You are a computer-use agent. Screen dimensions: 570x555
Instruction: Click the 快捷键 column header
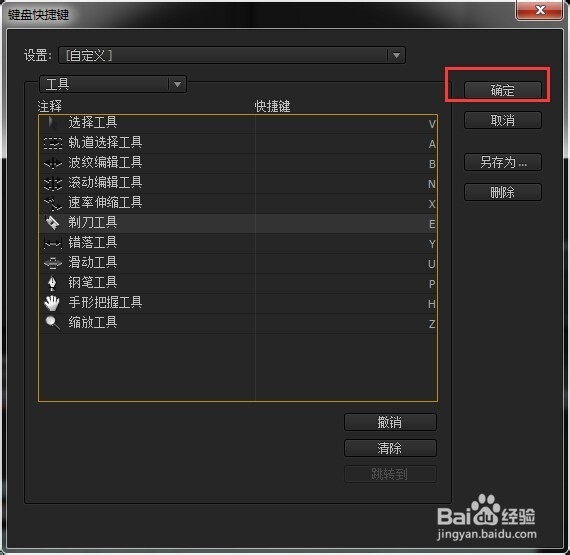(272, 106)
